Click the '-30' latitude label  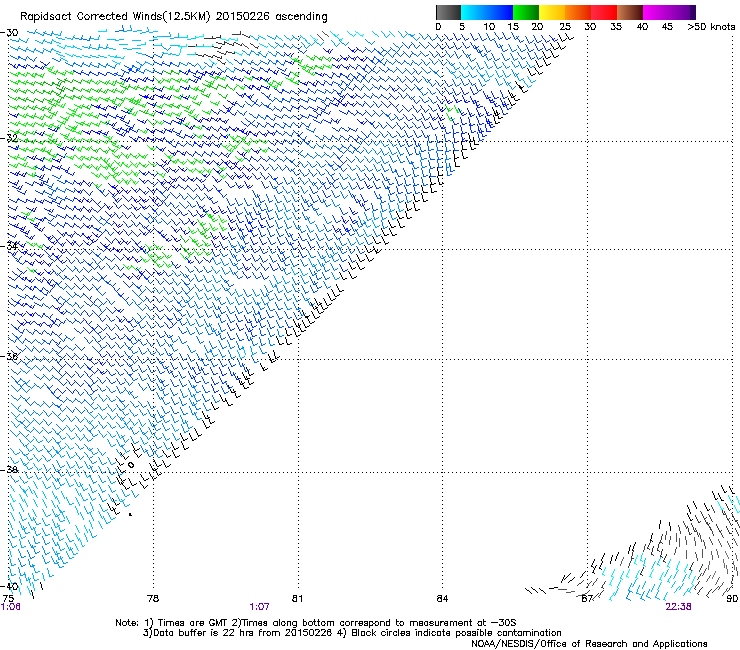coord(9,33)
